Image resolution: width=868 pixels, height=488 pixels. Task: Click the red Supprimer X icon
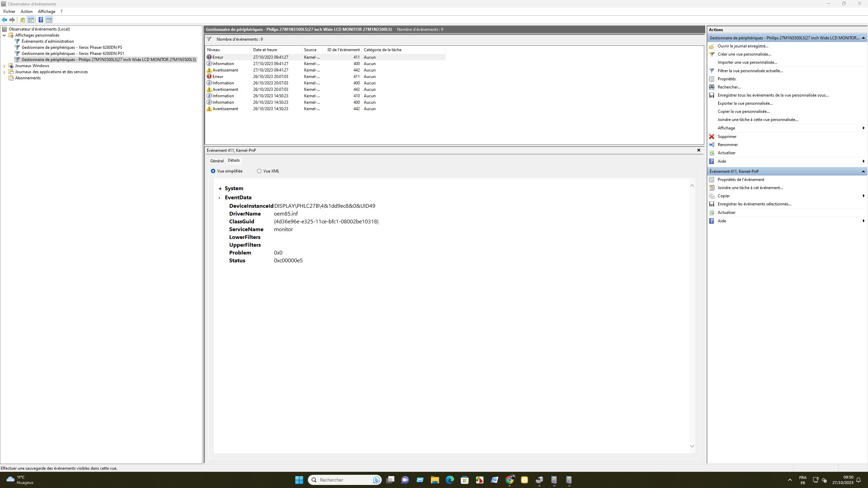pyautogui.click(x=712, y=137)
